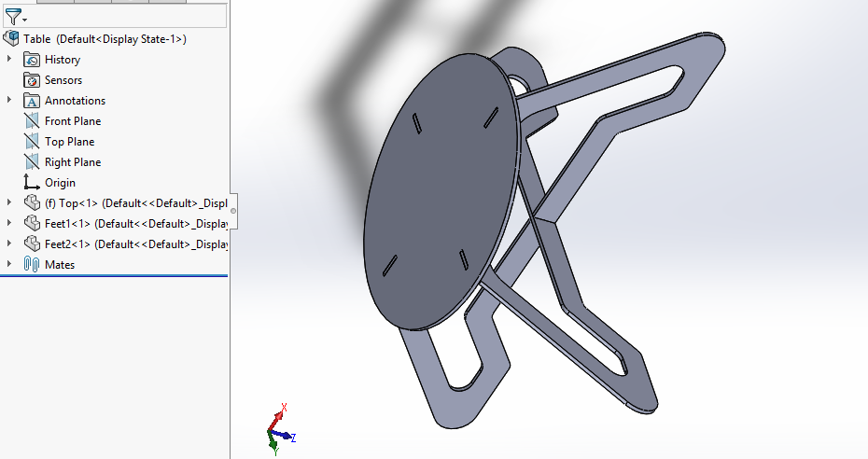Select Origin in the tree

click(x=60, y=183)
